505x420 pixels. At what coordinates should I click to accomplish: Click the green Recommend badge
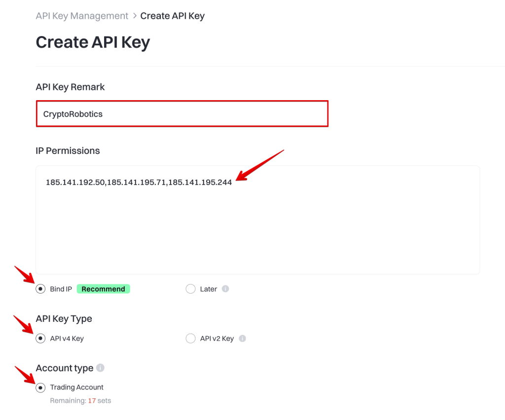click(103, 289)
